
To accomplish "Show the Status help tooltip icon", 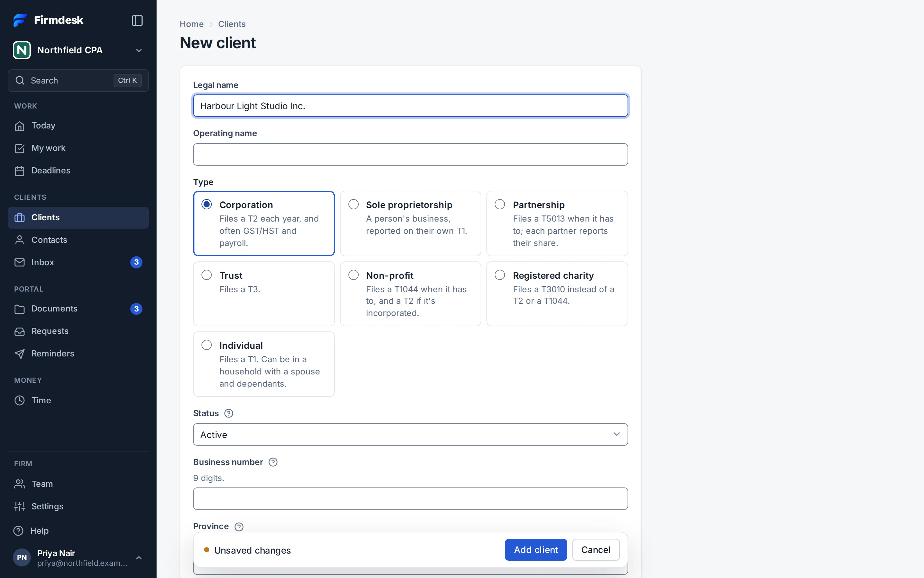I will coord(229,413).
